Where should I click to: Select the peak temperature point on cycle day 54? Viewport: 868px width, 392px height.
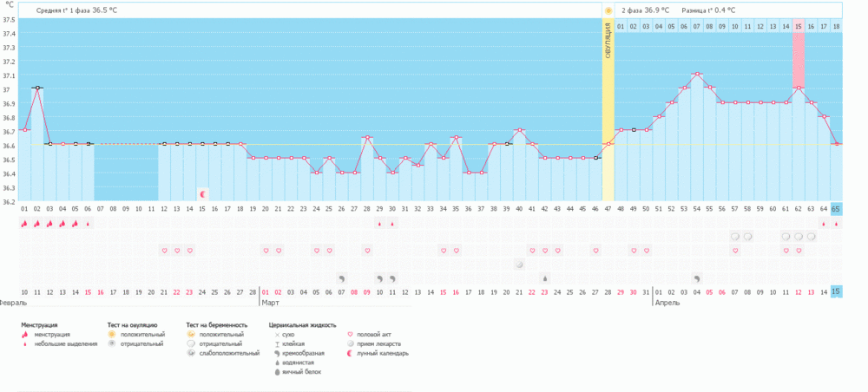[697, 75]
